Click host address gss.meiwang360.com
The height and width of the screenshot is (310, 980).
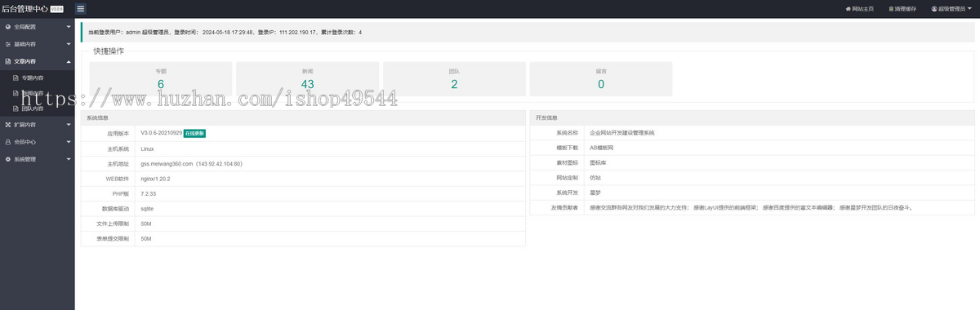click(167, 163)
